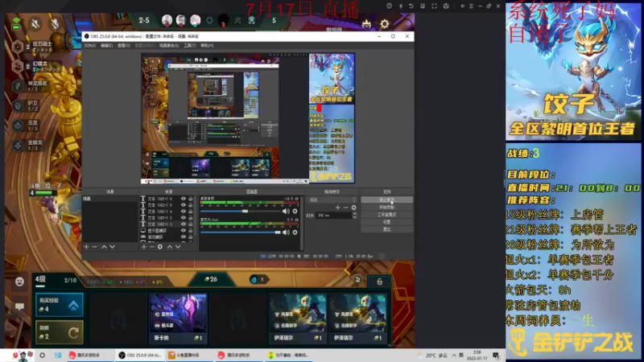Toggle the game microphone mute icon
644x362 pixels.
(55, 24)
